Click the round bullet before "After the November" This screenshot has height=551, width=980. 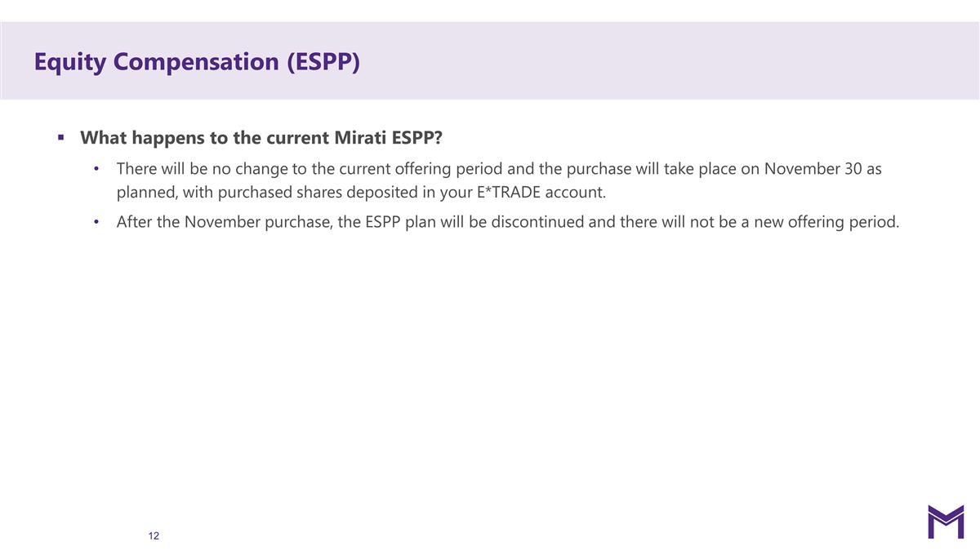[x=97, y=222]
